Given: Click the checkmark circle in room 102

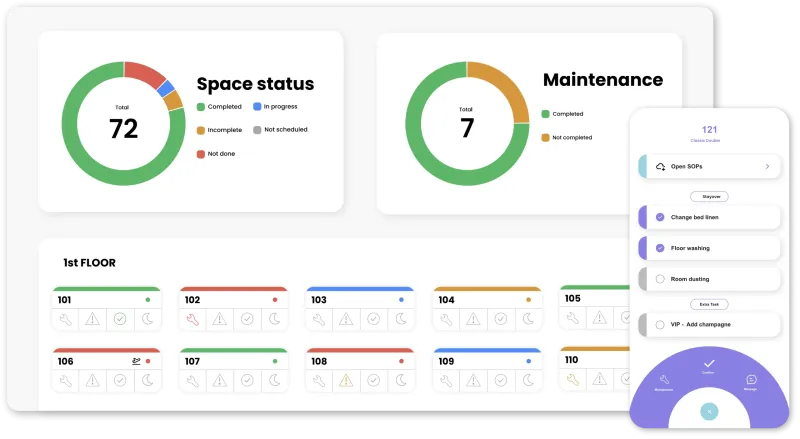Looking at the screenshot, I should click(247, 319).
